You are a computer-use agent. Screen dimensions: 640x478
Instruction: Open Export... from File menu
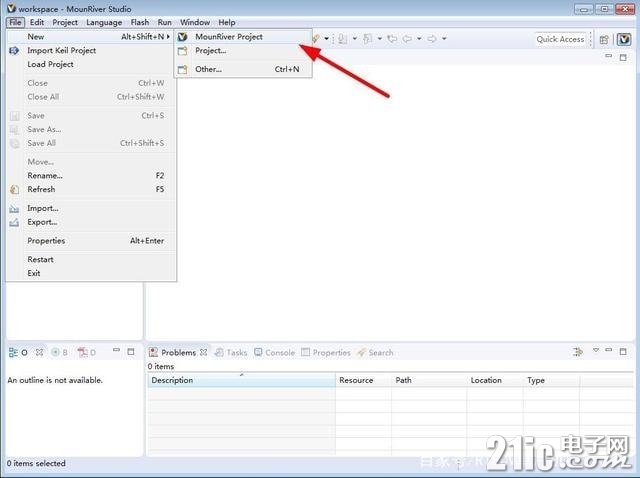(x=91, y=222)
